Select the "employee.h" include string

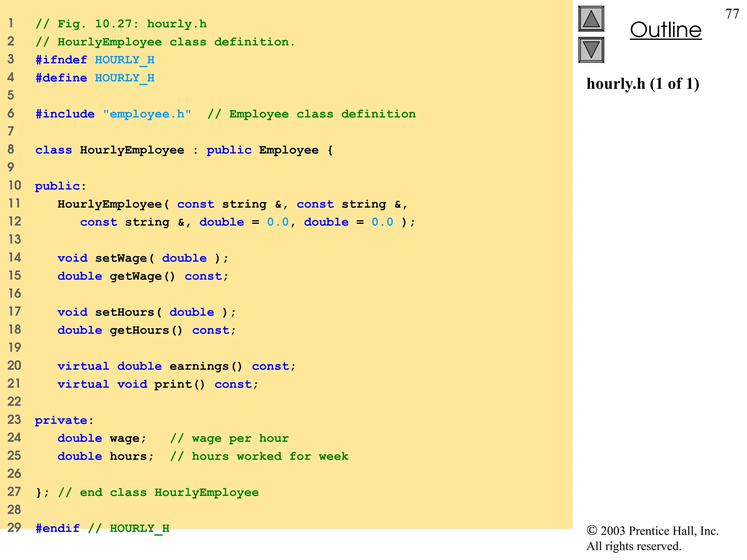tap(147, 114)
